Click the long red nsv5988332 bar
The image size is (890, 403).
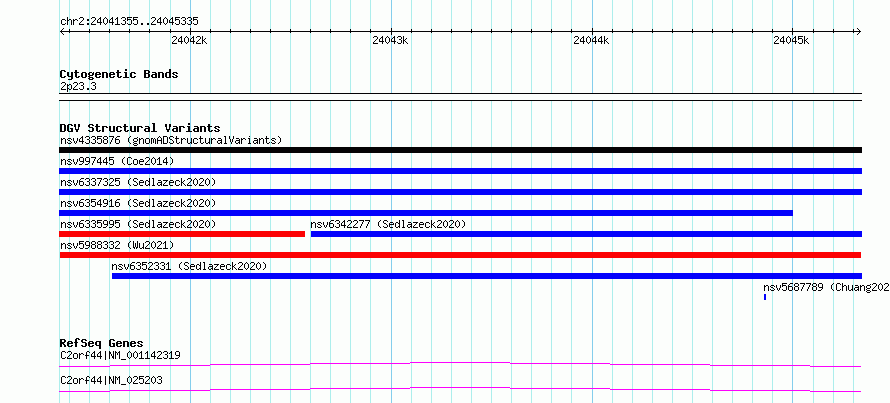point(460,255)
